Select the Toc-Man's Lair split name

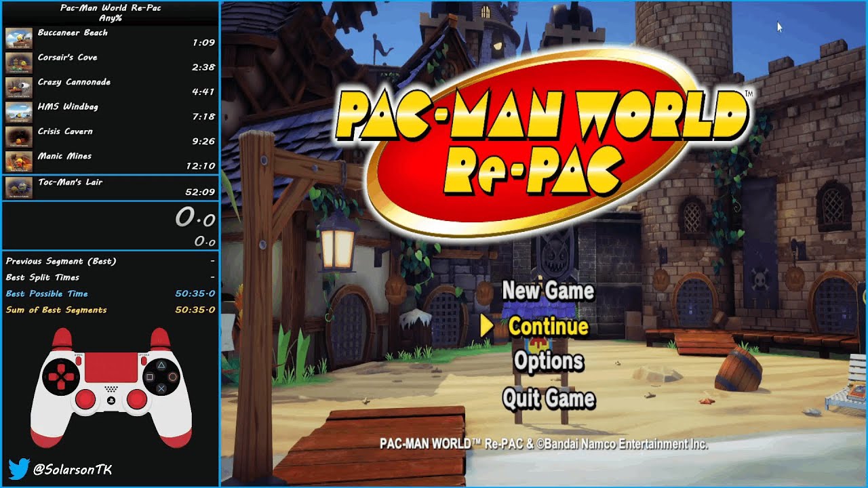coord(70,182)
